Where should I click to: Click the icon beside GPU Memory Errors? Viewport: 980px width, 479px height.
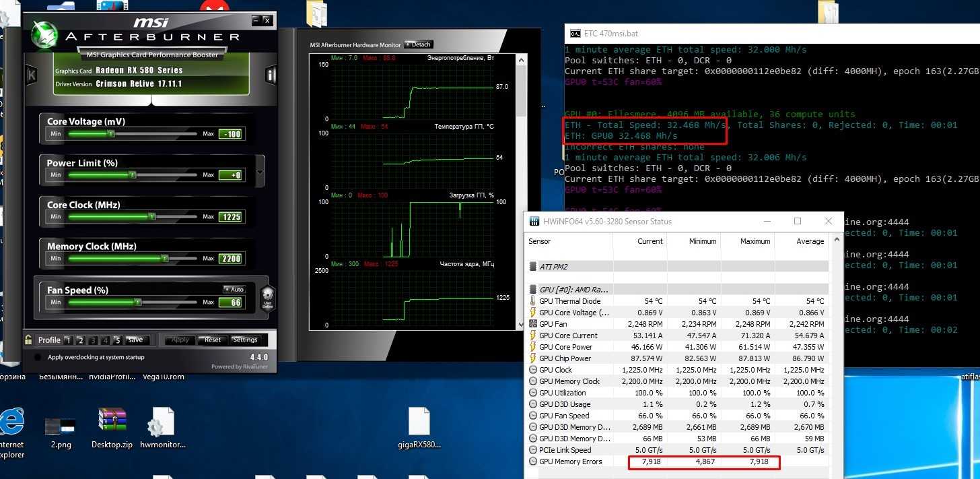click(533, 461)
